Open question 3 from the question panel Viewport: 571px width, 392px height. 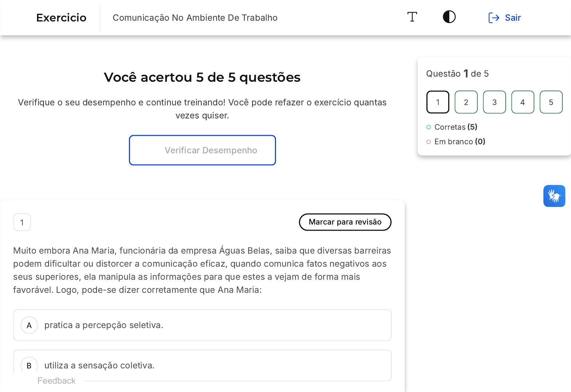494,102
